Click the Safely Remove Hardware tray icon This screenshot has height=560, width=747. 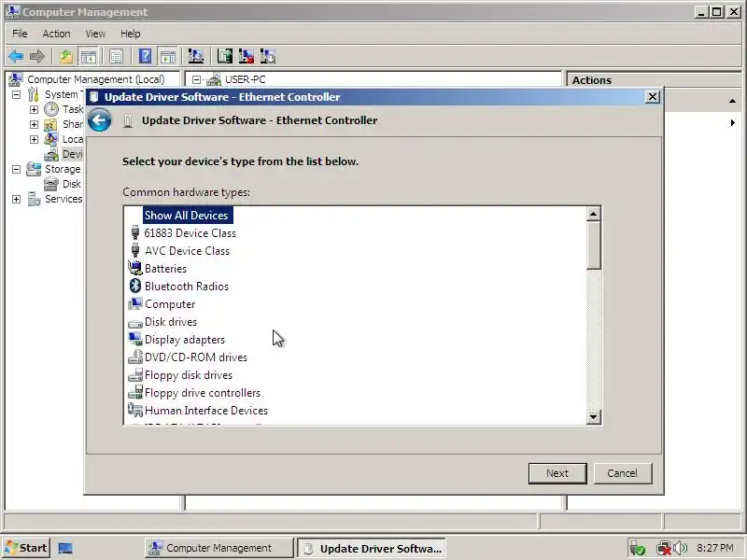click(638, 549)
